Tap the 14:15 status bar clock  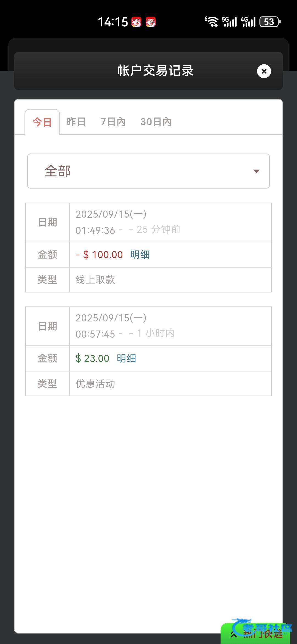tap(113, 22)
